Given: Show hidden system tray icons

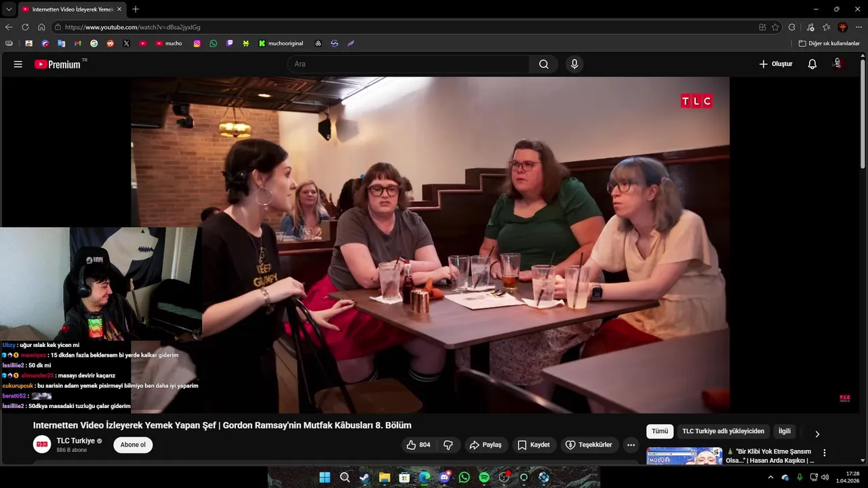Looking at the screenshot, I should pos(770,477).
